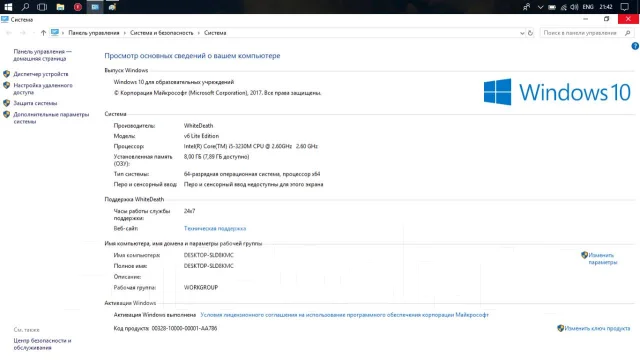Open Защита системы link
The height and width of the screenshot is (360, 640).
(x=35, y=103)
